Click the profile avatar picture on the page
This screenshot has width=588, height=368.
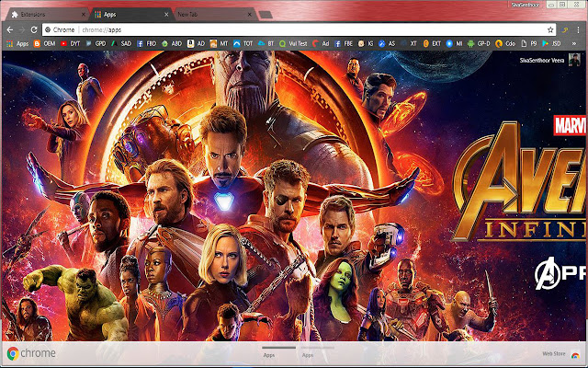[x=574, y=60]
